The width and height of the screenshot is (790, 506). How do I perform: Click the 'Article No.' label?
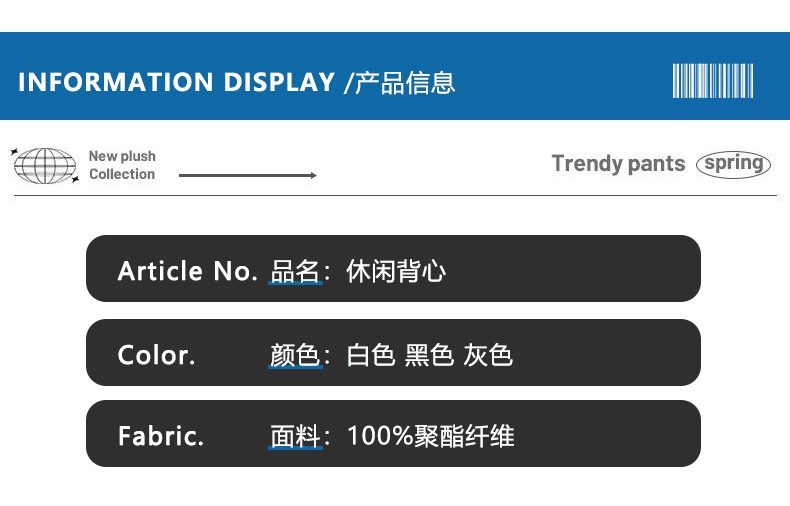[x=187, y=271]
